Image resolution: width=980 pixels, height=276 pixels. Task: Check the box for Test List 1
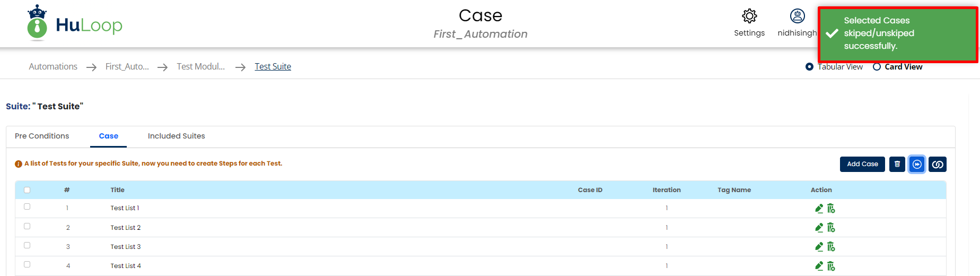click(27, 207)
